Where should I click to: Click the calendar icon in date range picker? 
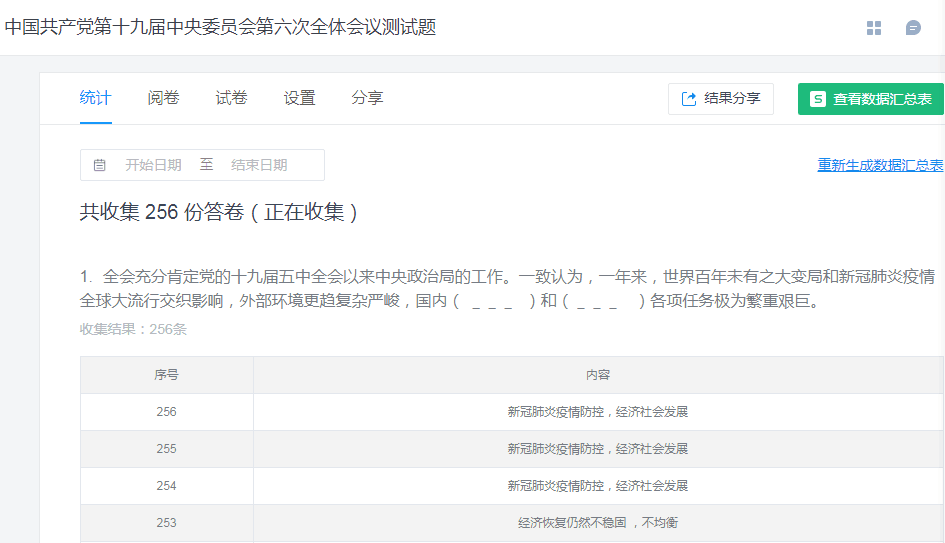(99, 165)
